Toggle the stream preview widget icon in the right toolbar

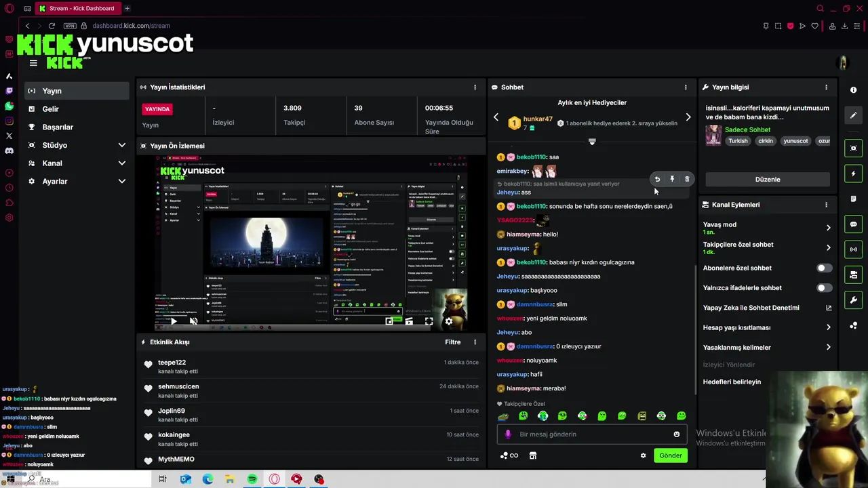tap(853, 148)
